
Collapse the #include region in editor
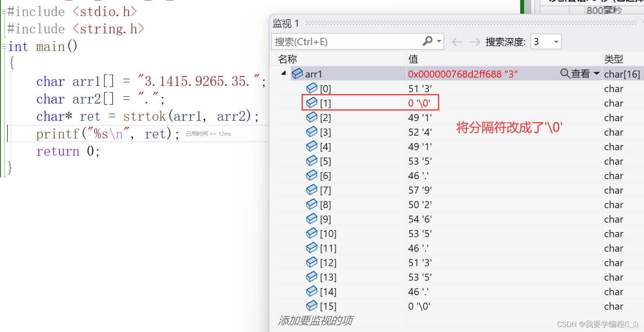click(4, 11)
